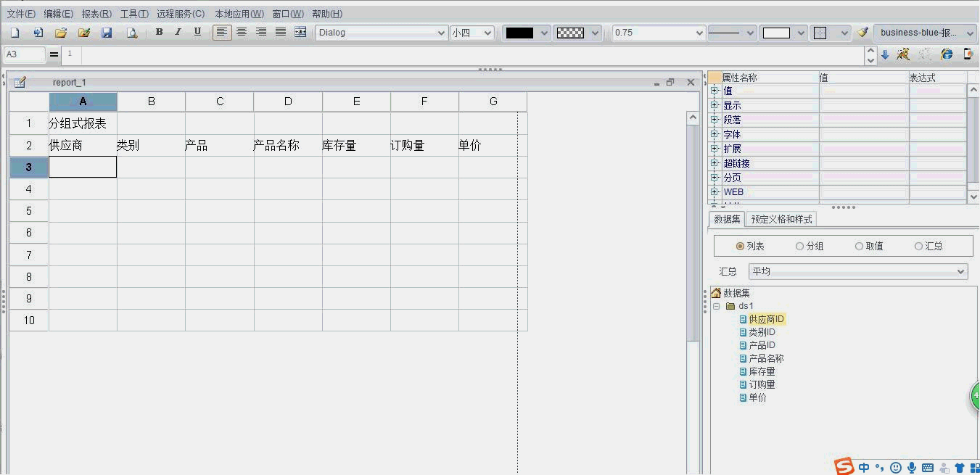
Task: Select the 列表 radio button
Action: point(740,247)
